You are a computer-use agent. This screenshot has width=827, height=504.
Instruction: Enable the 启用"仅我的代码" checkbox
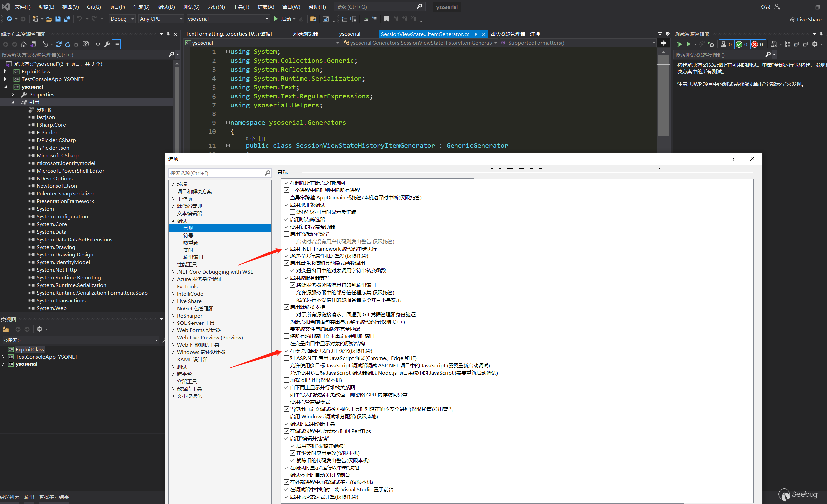(286, 234)
